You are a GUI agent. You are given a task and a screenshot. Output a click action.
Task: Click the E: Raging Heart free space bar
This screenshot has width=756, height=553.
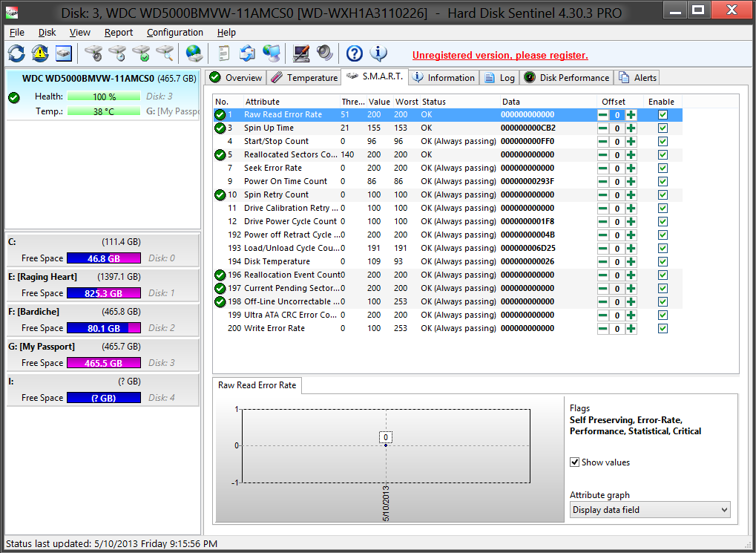click(x=104, y=293)
